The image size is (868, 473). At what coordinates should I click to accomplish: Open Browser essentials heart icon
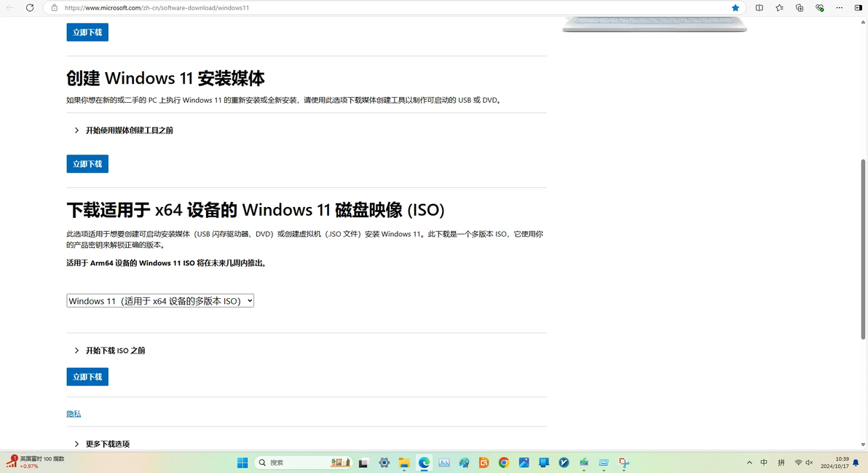coord(819,8)
